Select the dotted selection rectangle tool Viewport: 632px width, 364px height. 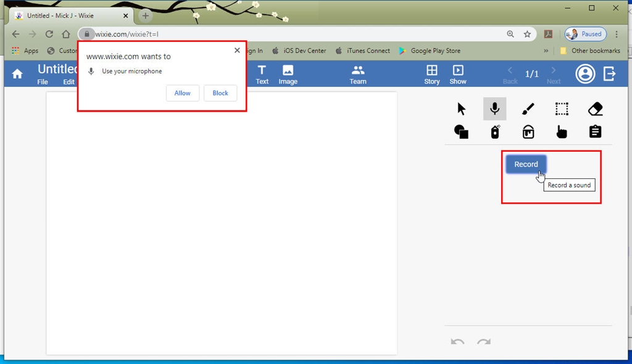(x=562, y=109)
